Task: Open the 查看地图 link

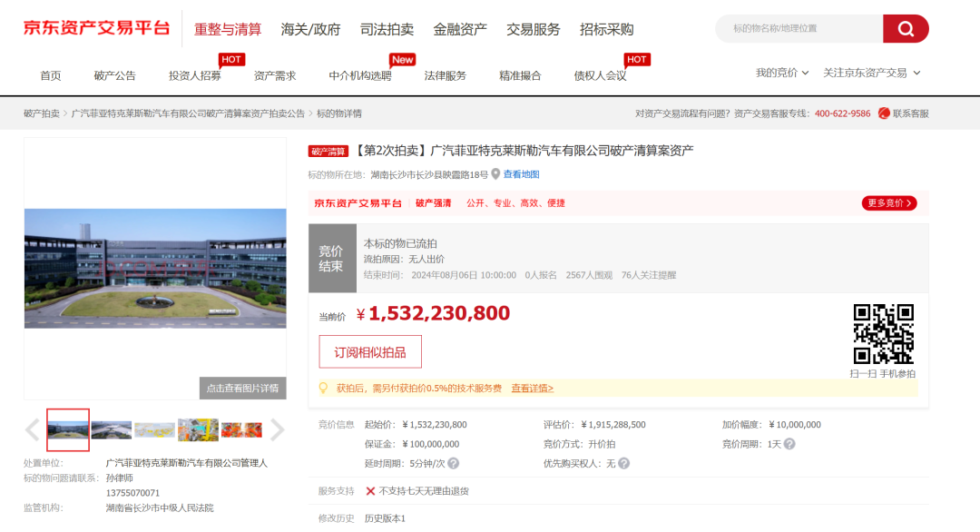Action: coord(522,174)
